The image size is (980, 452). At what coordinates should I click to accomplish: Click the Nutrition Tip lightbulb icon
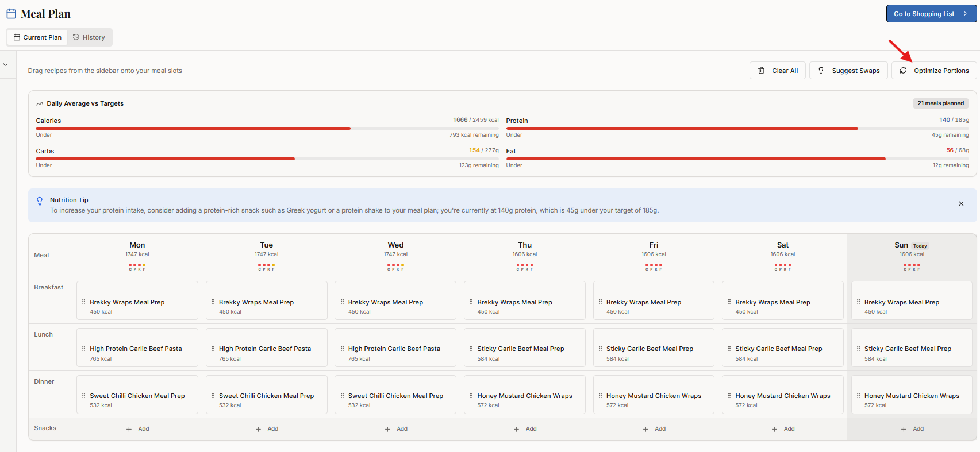point(40,201)
